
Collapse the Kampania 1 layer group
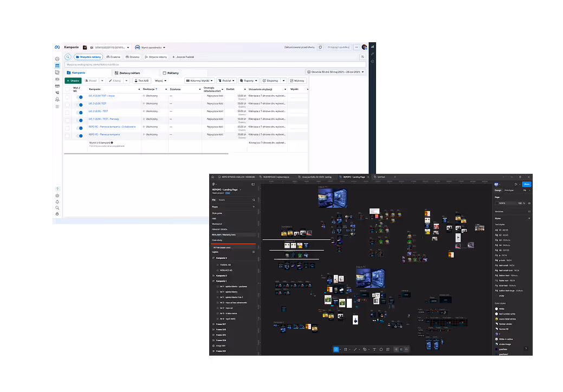click(x=213, y=281)
